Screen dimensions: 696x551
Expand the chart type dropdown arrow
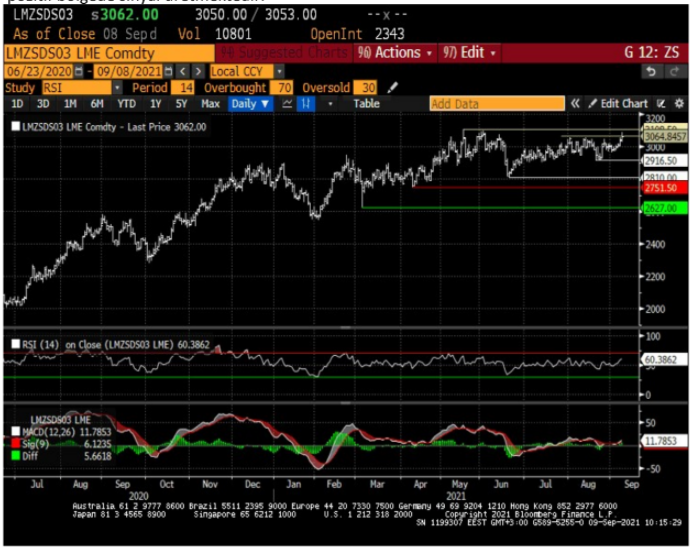pyautogui.click(x=330, y=104)
